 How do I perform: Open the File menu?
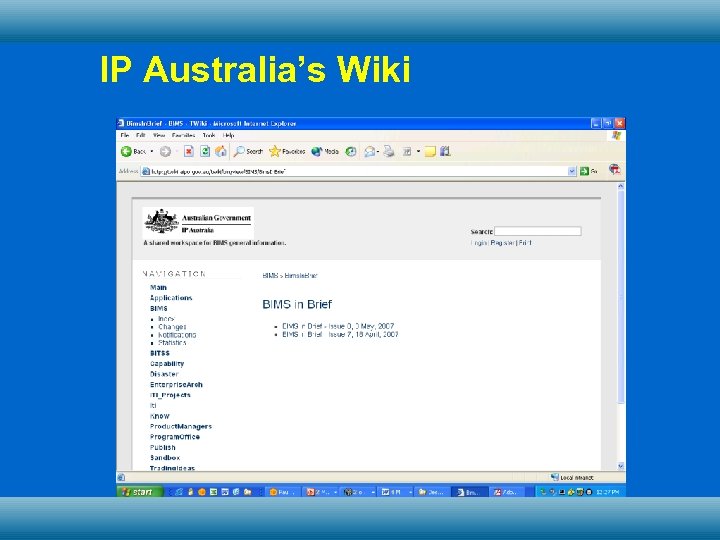(124, 135)
